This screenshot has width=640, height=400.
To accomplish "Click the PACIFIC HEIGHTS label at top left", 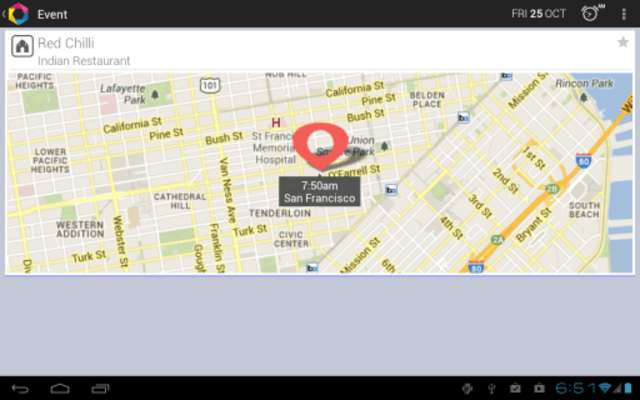I will [x=35, y=81].
